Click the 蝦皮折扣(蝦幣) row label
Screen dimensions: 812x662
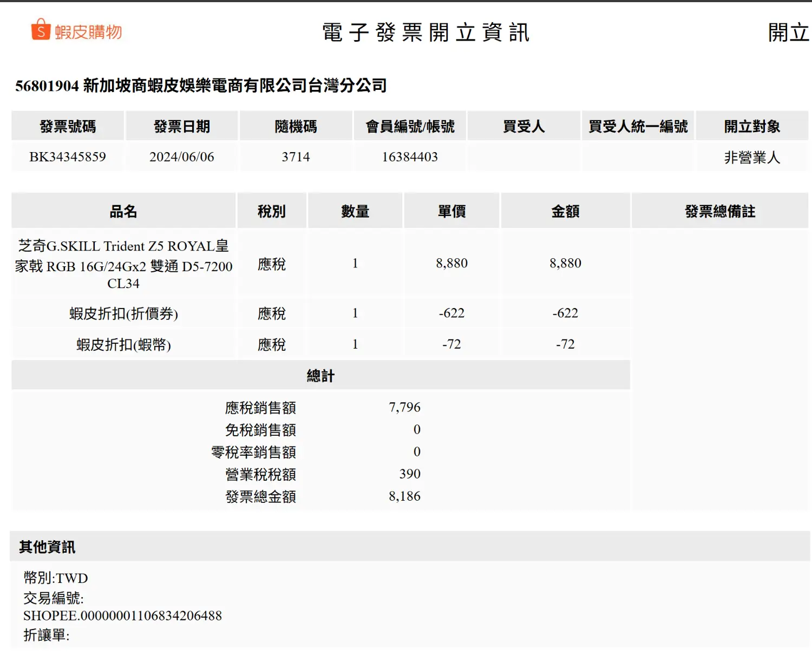click(x=123, y=344)
